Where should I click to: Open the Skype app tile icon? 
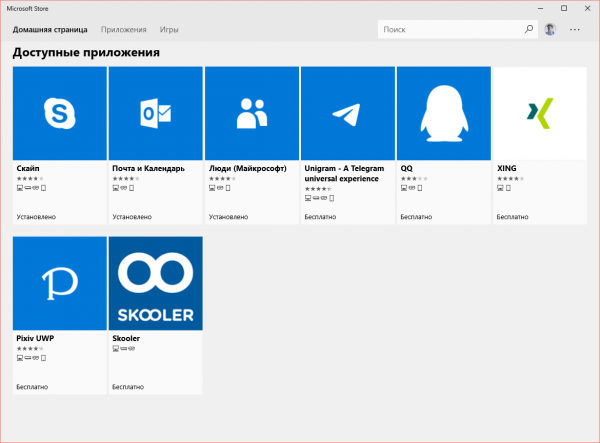tap(59, 114)
